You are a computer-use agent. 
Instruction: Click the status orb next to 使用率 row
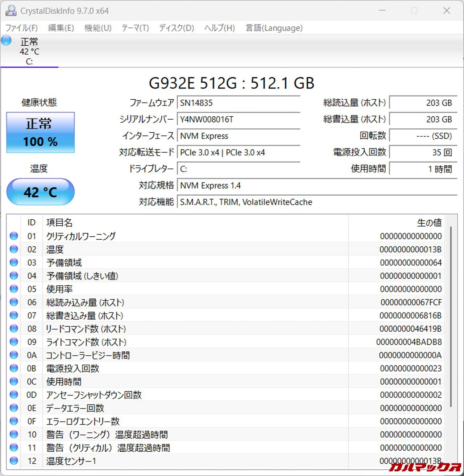point(14,289)
